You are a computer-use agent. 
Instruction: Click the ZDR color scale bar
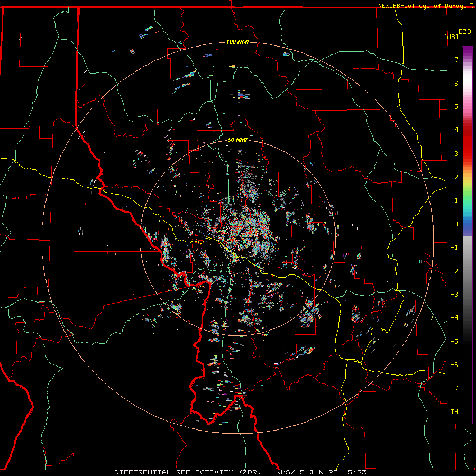point(467,235)
